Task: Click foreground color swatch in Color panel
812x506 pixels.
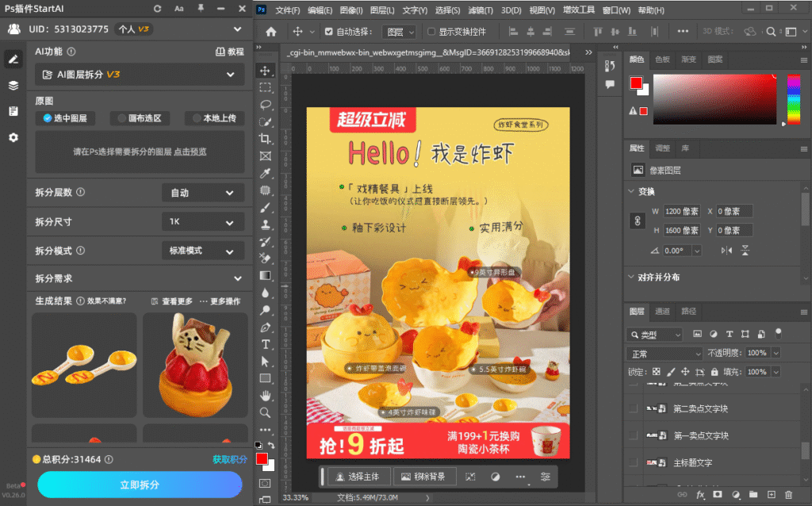Action: pos(636,82)
